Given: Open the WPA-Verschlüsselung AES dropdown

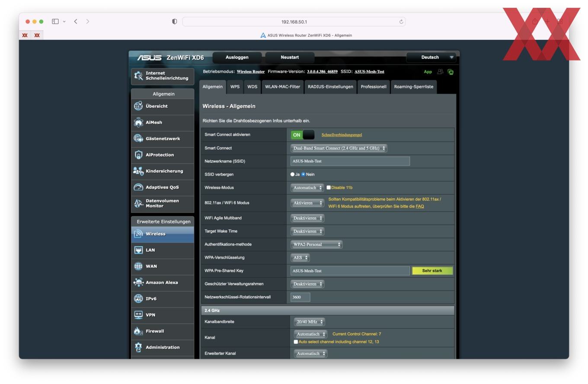Looking at the screenshot, I should point(300,258).
